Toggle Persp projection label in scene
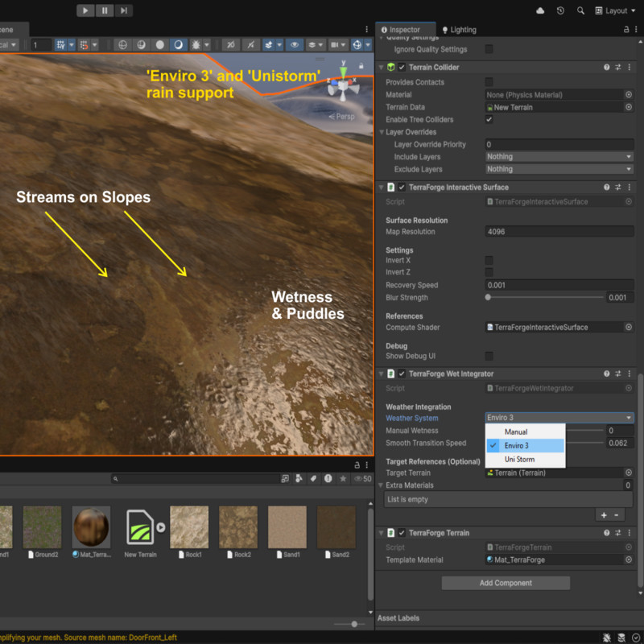Screen dimensions: 644x644 (x=341, y=117)
